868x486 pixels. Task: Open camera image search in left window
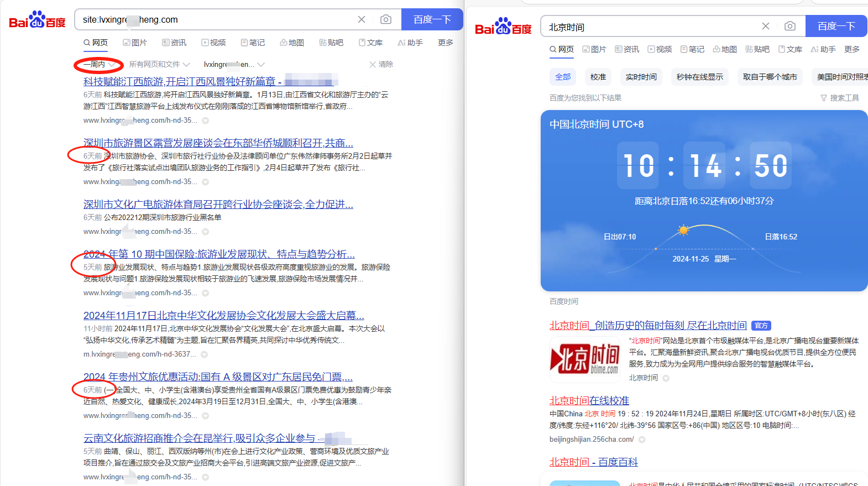tap(386, 19)
